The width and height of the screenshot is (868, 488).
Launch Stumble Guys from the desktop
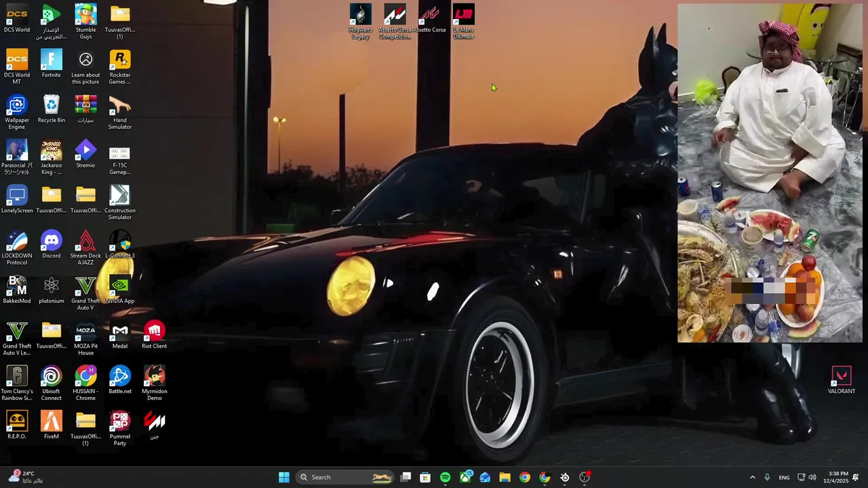[85, 22]
